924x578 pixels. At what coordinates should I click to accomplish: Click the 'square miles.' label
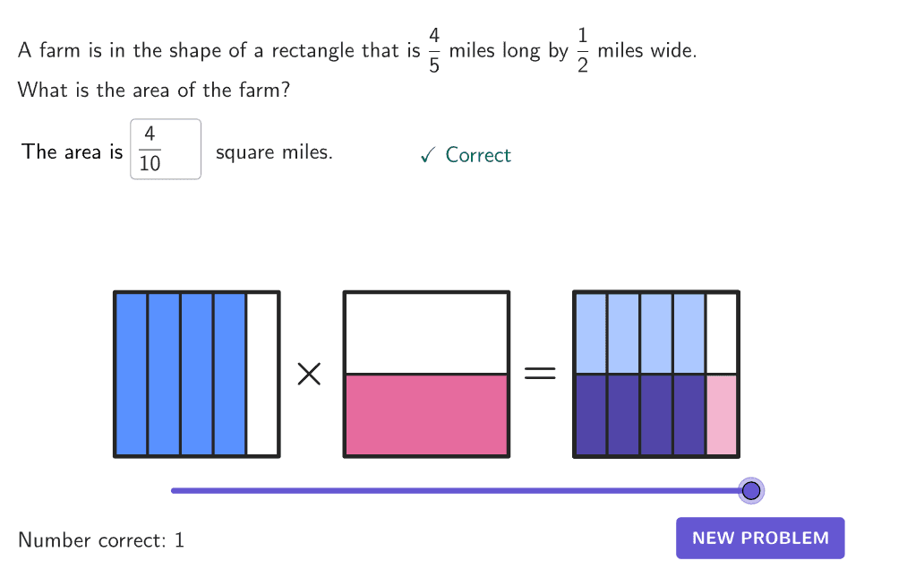click(x=274, y=152)
